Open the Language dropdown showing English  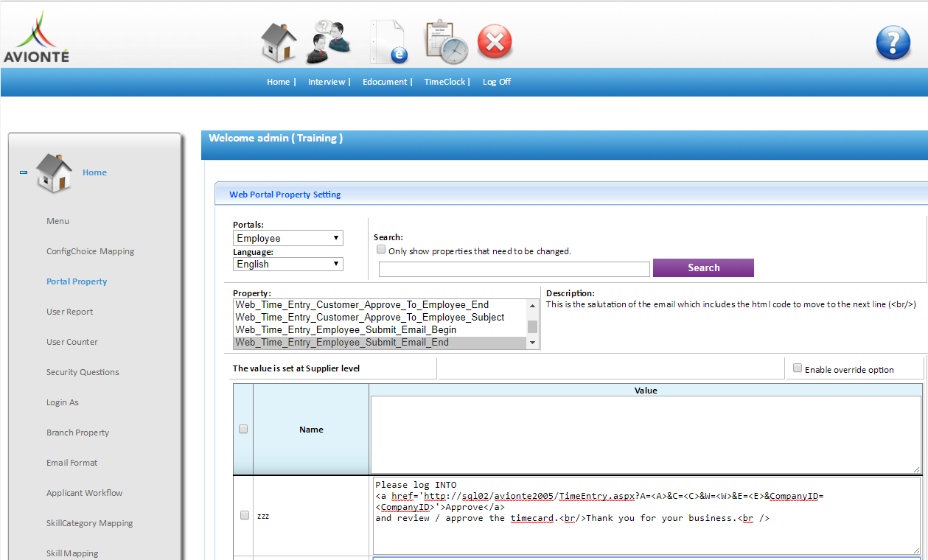(288, 264)
